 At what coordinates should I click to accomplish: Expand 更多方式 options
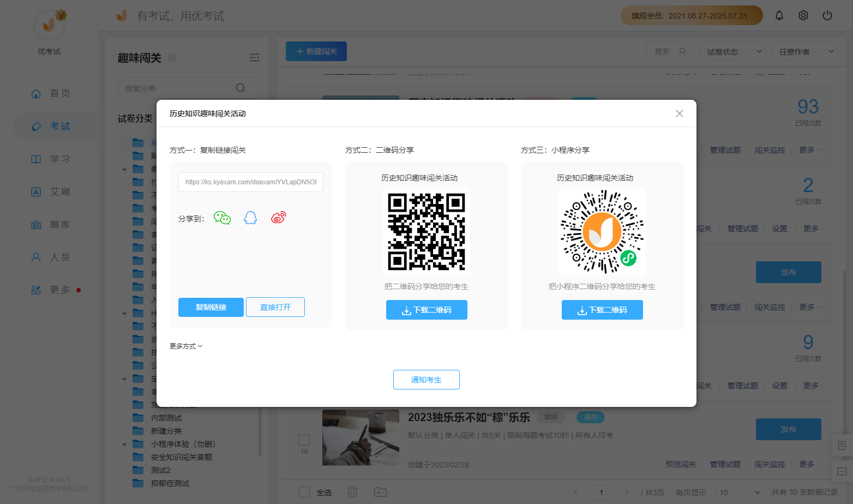(x=186, y=346)
